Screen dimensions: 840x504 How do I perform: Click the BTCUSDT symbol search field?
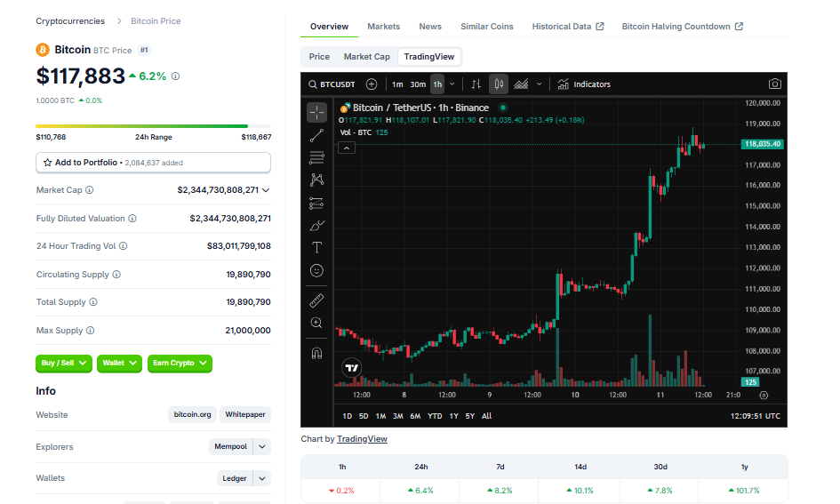(332, 84)
